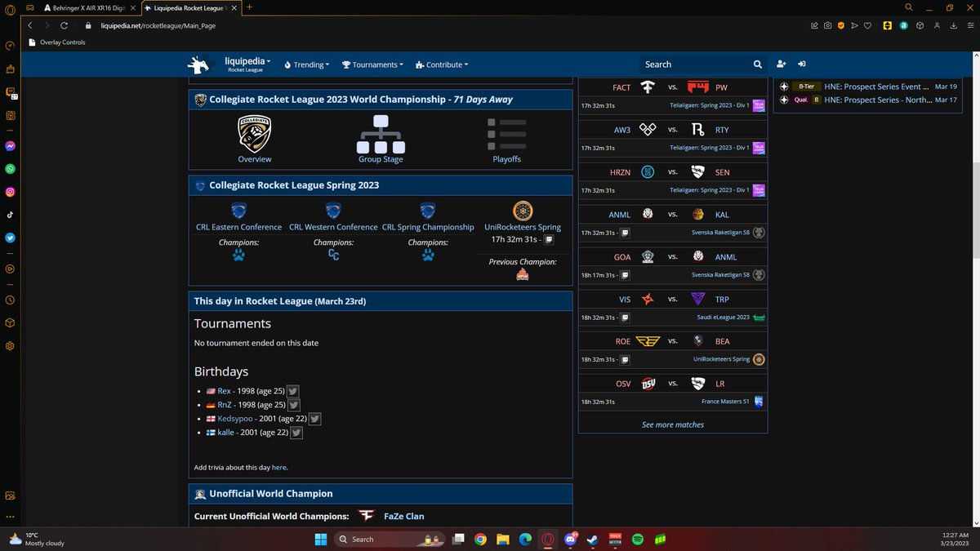Open the FaZe Clan link
This screenshot has width=980, height=551.
pyautogui.click(x=403, y=516)
